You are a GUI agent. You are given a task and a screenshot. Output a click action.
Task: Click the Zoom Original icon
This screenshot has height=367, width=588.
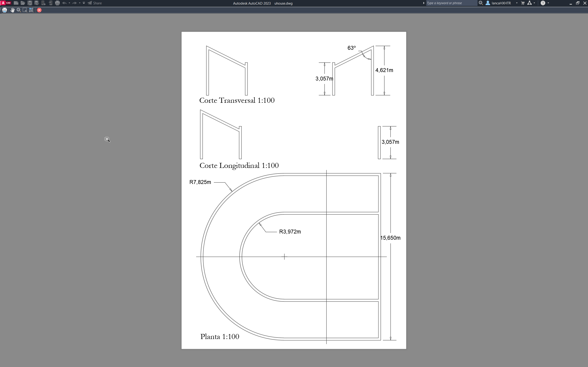(31, 10)
